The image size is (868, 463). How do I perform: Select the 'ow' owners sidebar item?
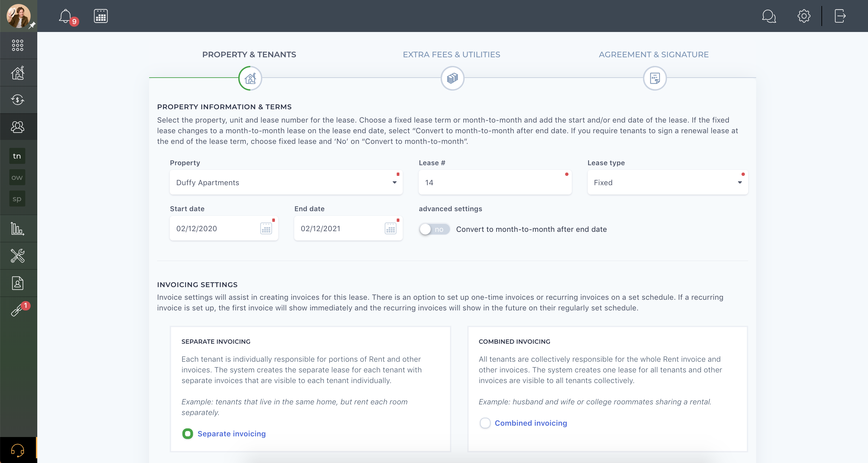coord(17,178)
